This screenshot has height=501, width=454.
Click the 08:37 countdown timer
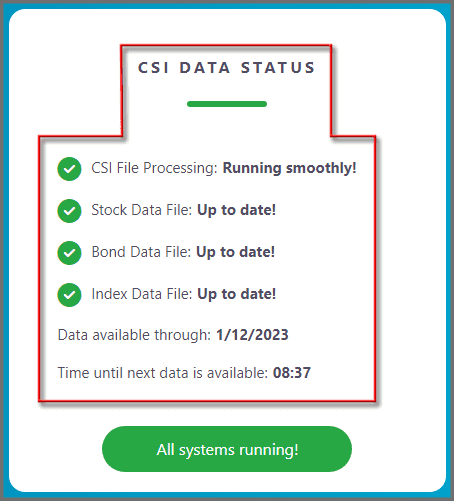tap(292, 373)
